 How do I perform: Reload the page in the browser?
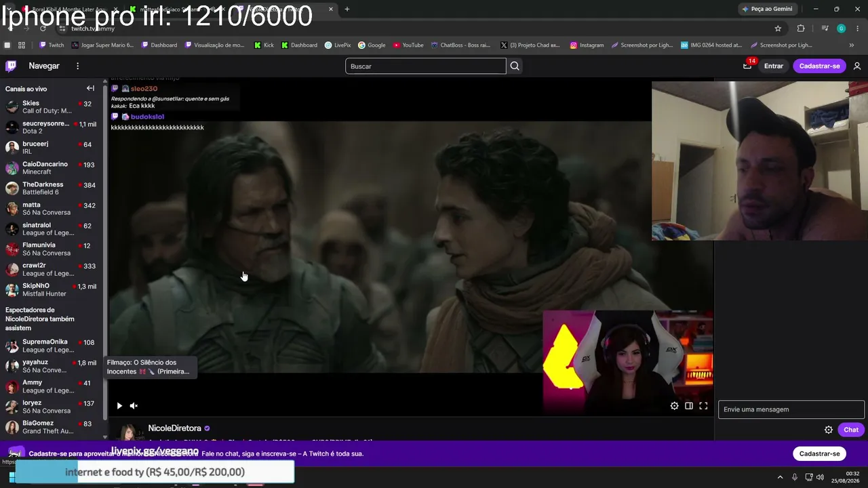(43, 28)
